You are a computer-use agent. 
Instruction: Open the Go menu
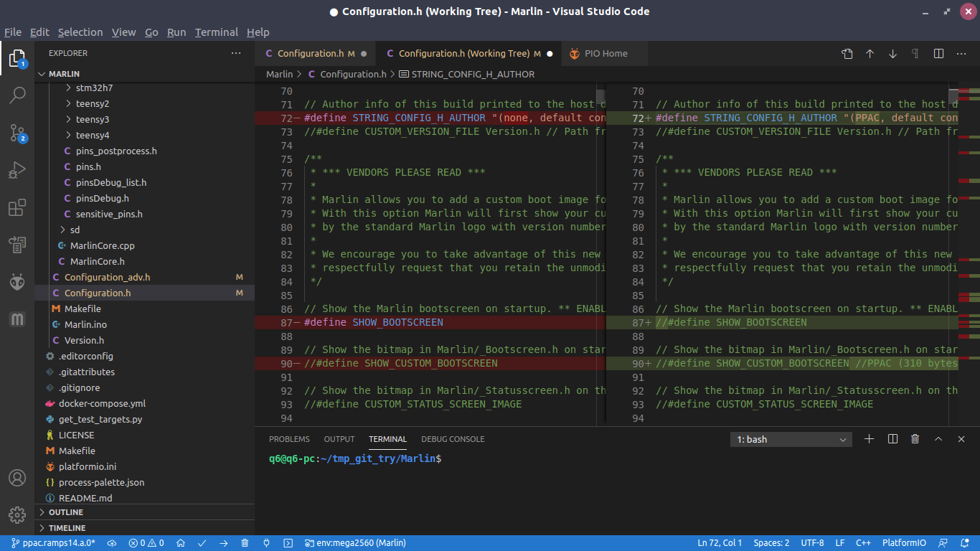(x=151, y=32)
